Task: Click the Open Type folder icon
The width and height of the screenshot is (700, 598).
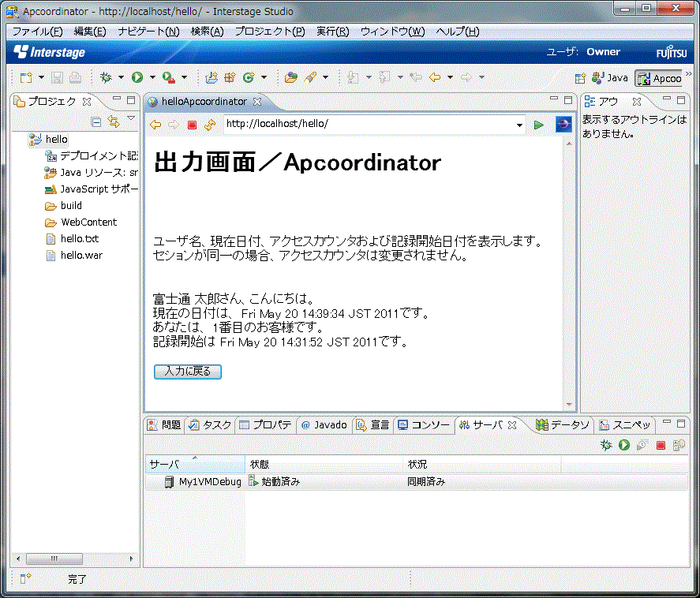Action: tap(291, 77)
